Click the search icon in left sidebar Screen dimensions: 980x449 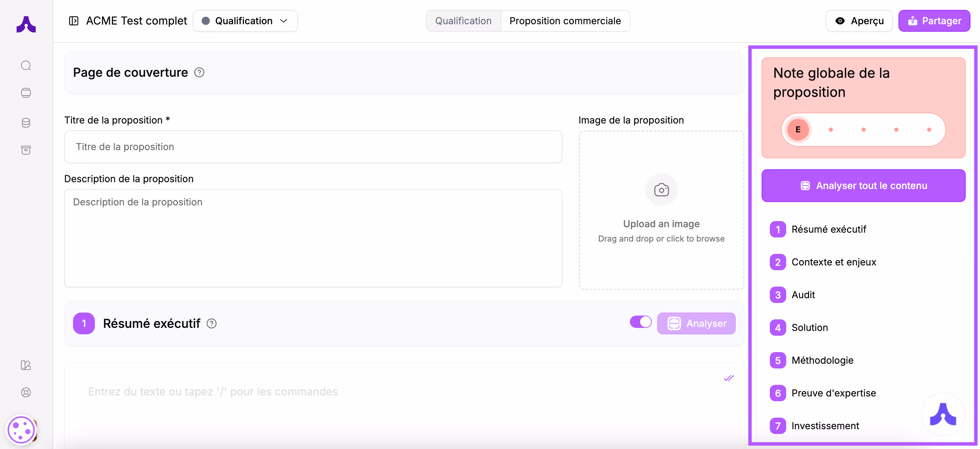[26, 66]
